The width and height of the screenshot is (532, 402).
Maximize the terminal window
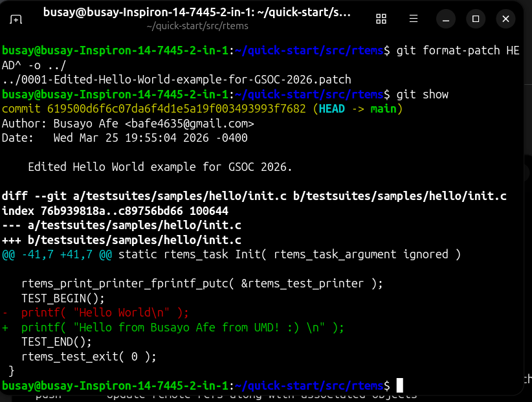[476, 19]
